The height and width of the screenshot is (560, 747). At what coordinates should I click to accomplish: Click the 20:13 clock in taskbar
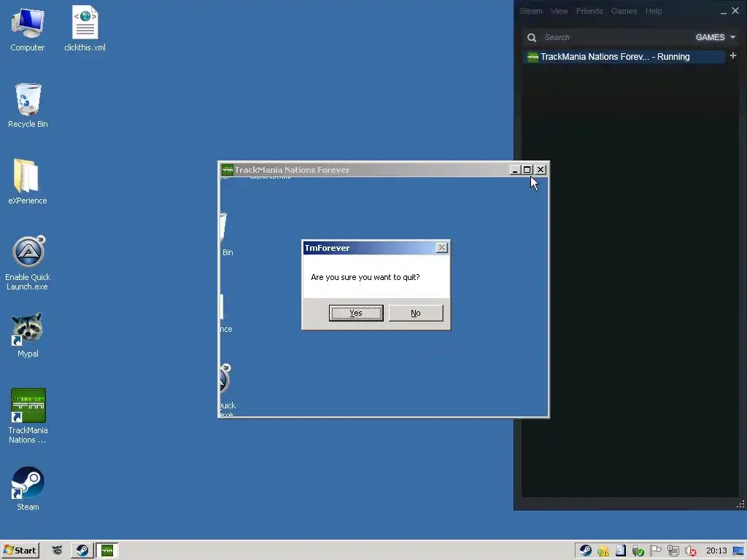716,551
